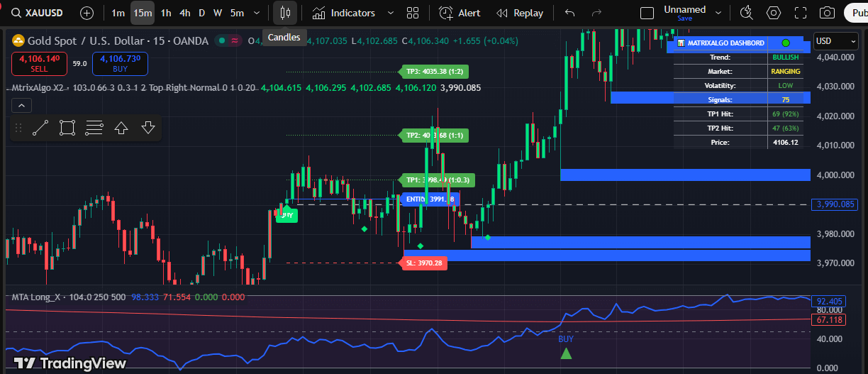868x374 pixels.
Task: Toggle the layout checkbox beside Unnamed
Action: click(647, 13)
